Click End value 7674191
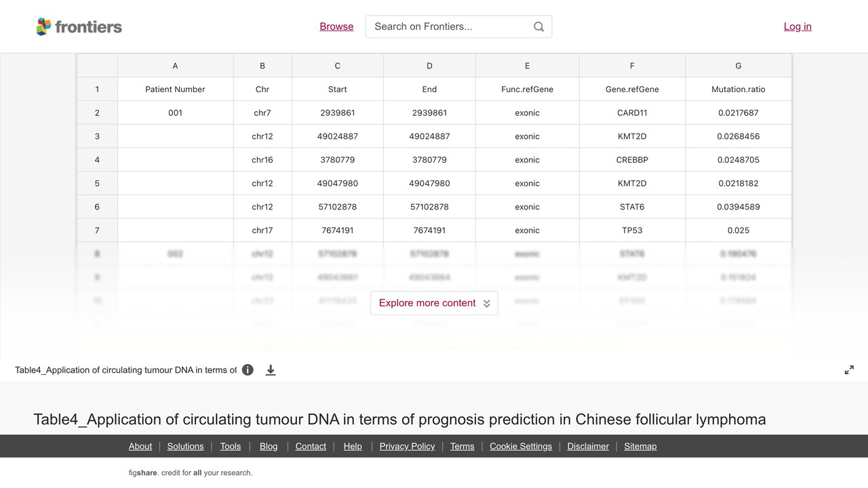Viewport: 868px width, 488px height. (x=429, y=230)
